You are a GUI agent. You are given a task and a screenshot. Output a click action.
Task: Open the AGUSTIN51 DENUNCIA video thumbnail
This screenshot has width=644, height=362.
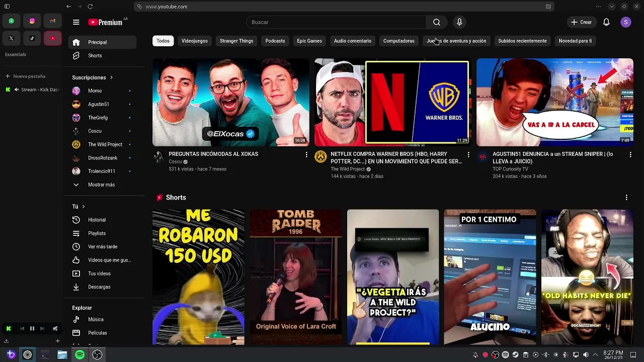555,102
